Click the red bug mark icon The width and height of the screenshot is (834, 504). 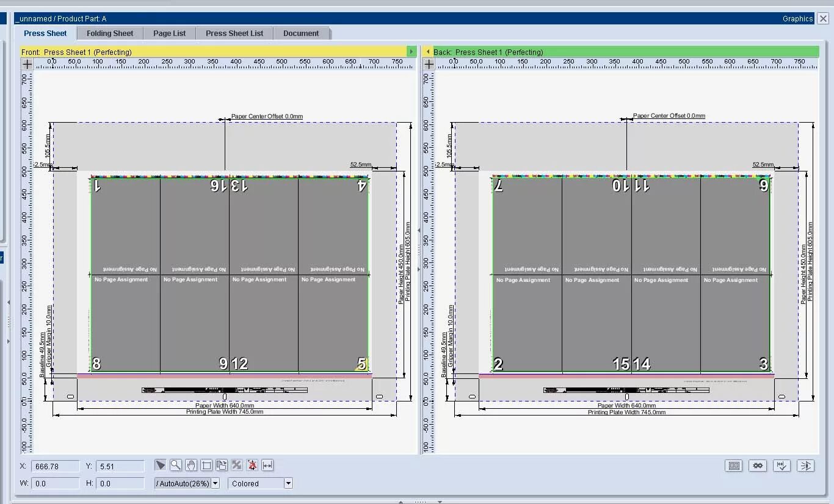pyautogui.click(x=252, y=466)
